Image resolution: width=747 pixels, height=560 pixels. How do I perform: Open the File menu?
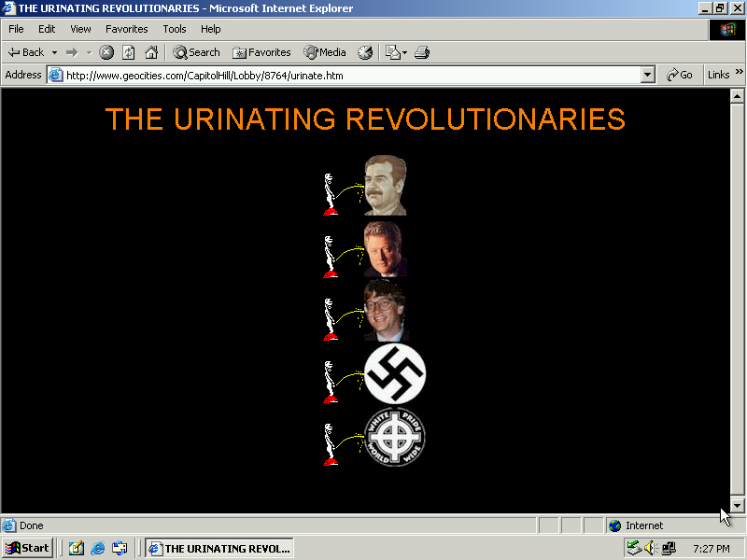[16, 29]
